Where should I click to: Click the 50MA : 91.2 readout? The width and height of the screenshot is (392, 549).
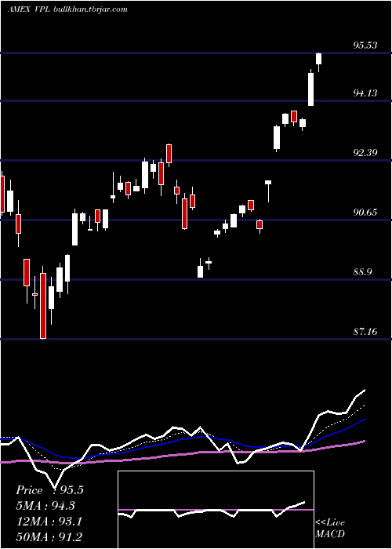click(49, 537)
